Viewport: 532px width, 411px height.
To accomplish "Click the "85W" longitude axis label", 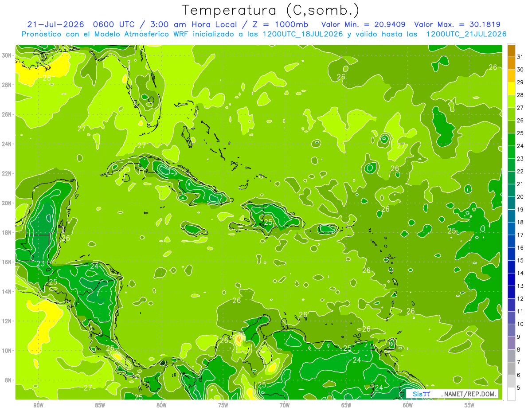I will tap(100, 405).
